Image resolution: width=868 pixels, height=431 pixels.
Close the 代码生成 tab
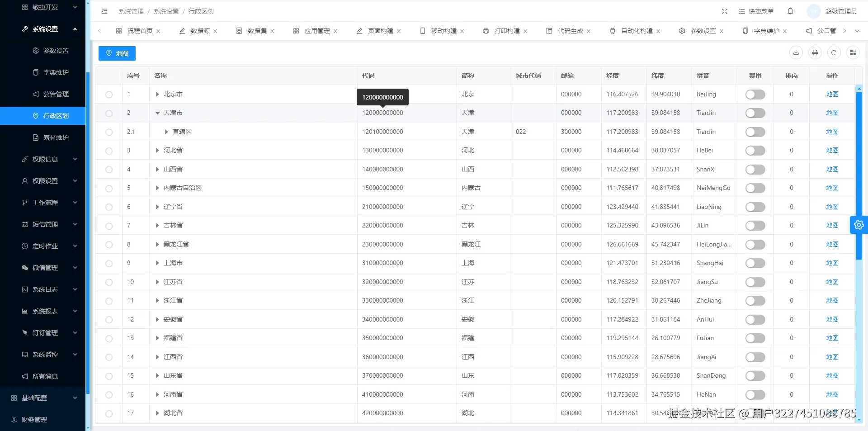click(589, 31)
